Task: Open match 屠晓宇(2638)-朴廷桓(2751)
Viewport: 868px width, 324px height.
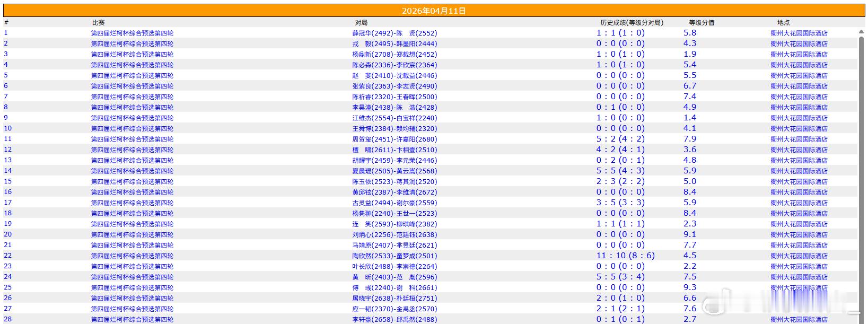Action: point(394,298)
